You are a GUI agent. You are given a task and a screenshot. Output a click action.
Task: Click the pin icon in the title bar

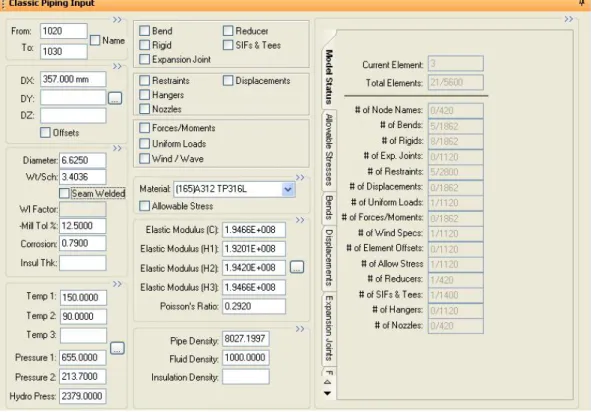point(582,3)
